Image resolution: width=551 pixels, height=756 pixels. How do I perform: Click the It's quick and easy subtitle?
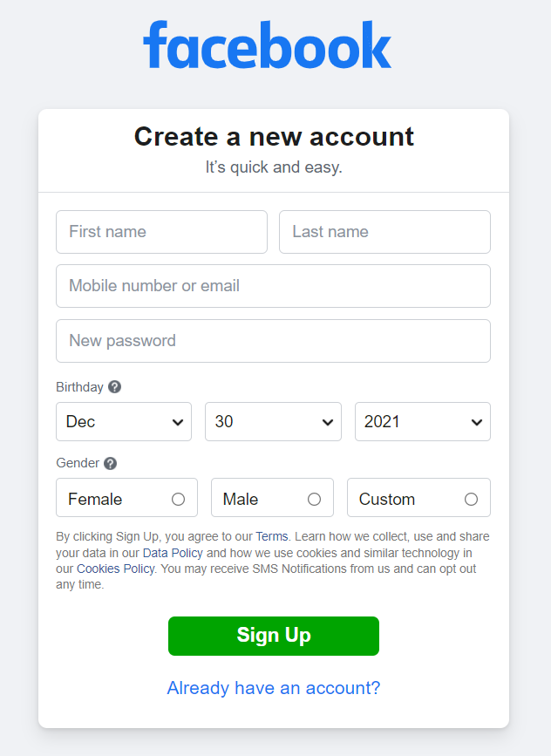(x=274, y=167)
